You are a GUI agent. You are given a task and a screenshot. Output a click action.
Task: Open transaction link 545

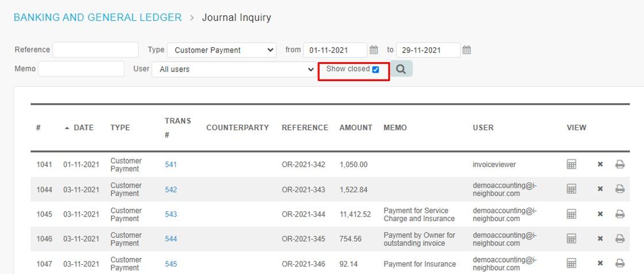pos(171,264)
